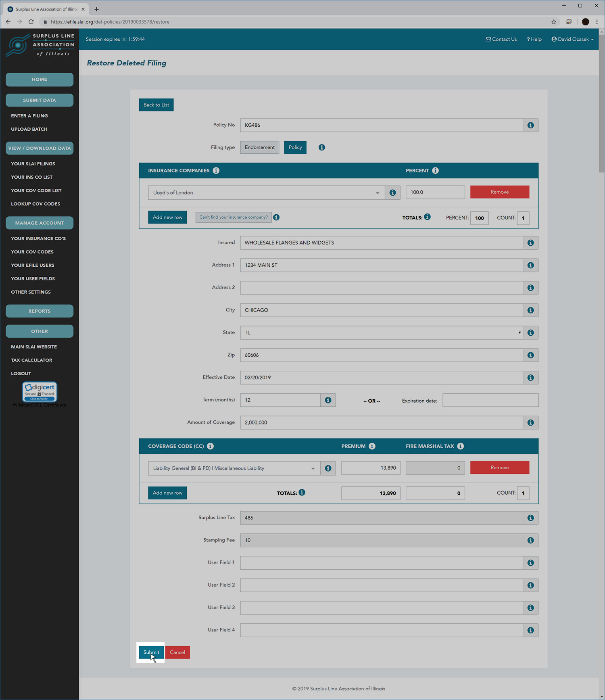This screenshot has width=605, height=700.
Task: Select Endorsement filing type
Action: (x=259, y=147)
